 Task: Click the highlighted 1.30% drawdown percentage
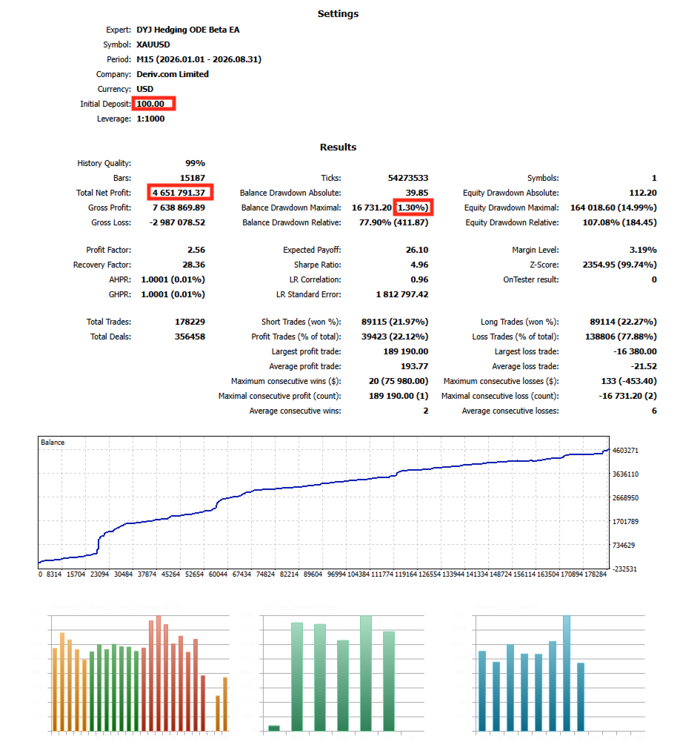coord(413,208)
